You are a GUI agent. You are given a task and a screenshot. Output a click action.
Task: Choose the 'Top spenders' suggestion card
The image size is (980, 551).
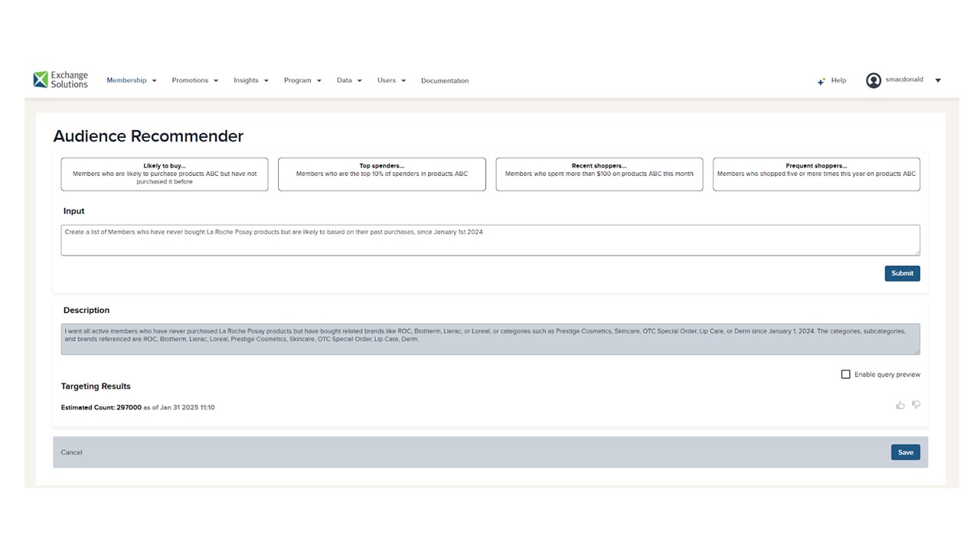point(381,174)
